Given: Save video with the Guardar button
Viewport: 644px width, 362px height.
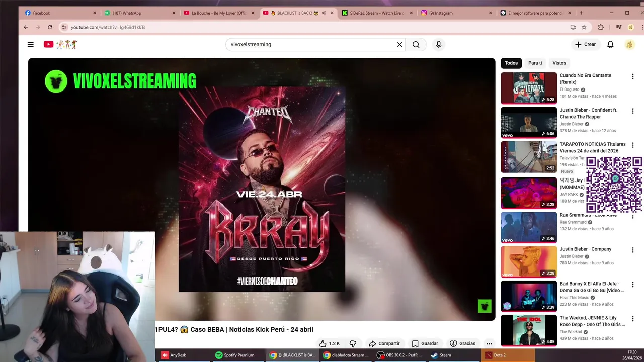Looking at the screenshot, I should (425, 343).
